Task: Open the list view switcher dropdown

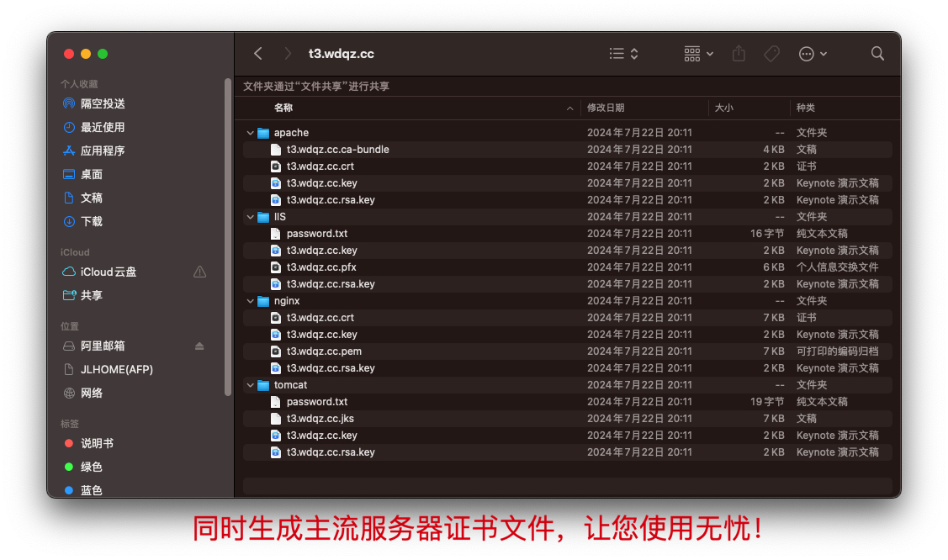Action: (623, 54)
